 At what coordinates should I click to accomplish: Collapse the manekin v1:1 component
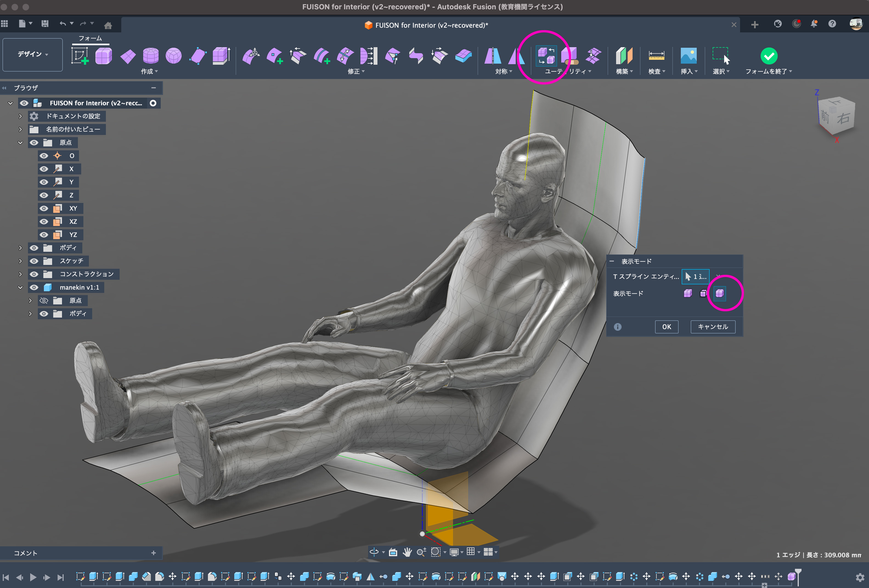click(x=21, y=287)
